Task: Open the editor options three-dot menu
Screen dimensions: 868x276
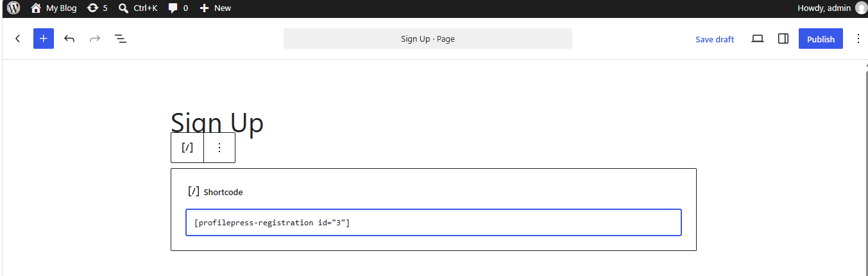Action: click(x=858, y=39)
